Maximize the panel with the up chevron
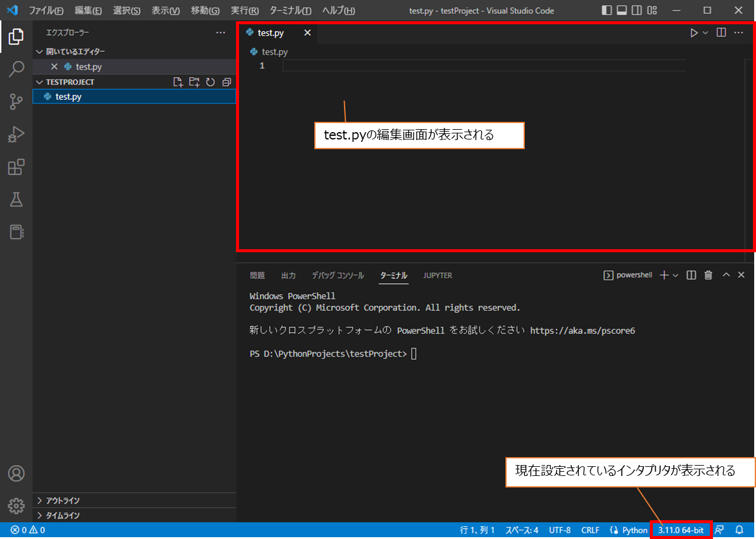This screenshot has width=756, height=539. click(x=726, y=275)
